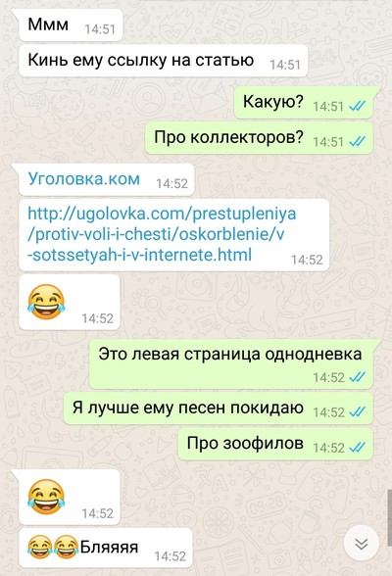Select the 'Какую?' outgoing message
The width and height of the screenshot is (392, 576).
click(x=306, y=103)
